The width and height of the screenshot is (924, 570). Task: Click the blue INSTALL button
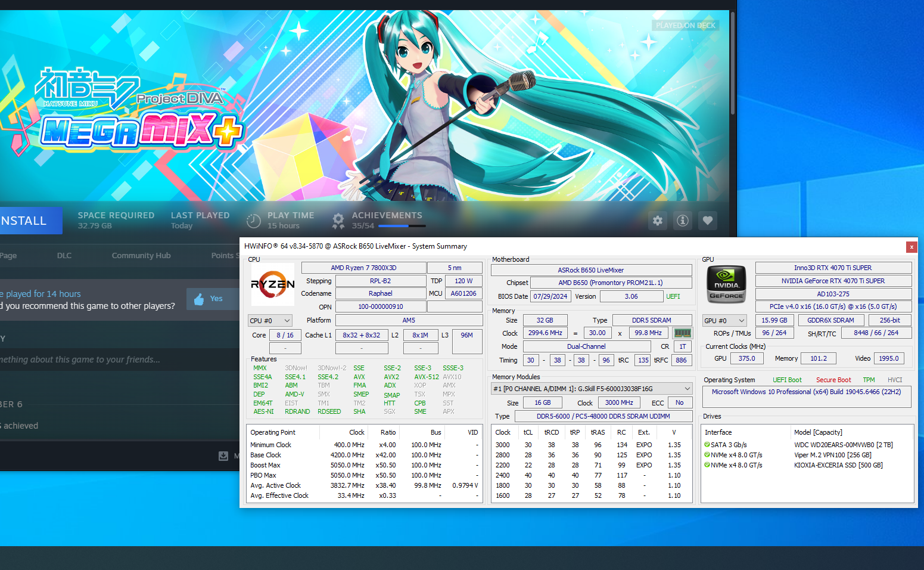(x=31, y=221)
